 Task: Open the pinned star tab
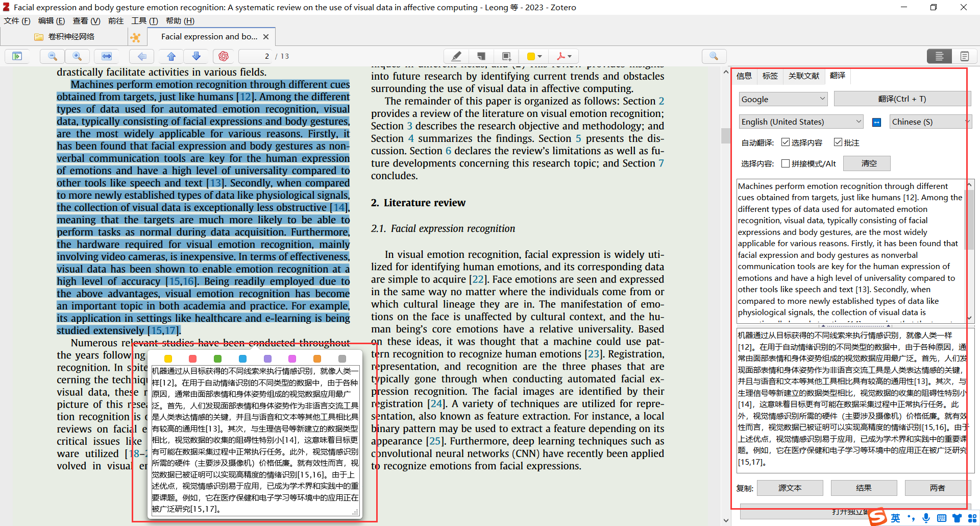pyautogui.click(x=135, y=37)
